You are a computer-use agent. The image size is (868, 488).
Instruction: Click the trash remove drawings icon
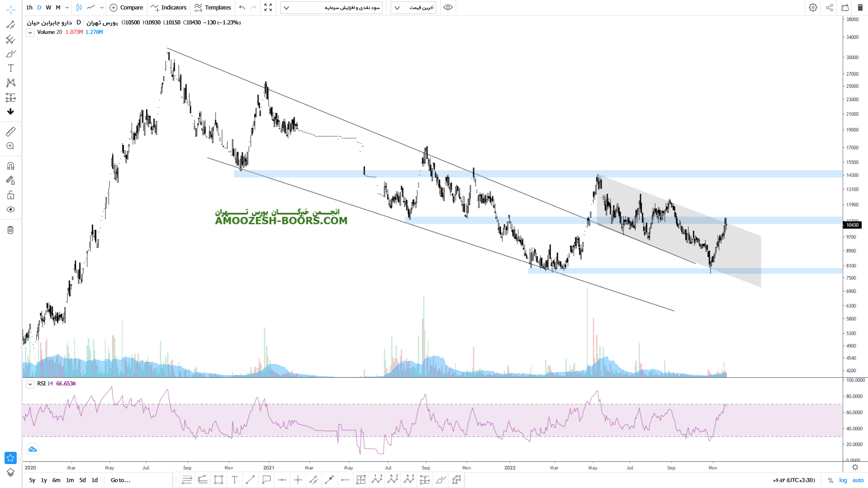click(11, 230)
